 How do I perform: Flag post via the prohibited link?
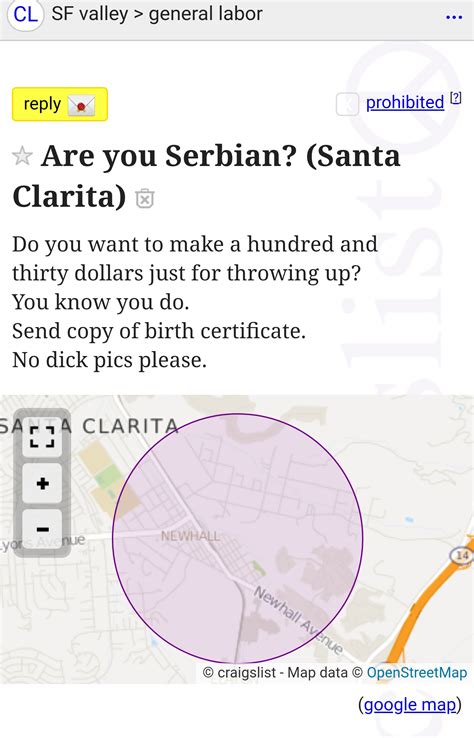(x=405, y=102)
